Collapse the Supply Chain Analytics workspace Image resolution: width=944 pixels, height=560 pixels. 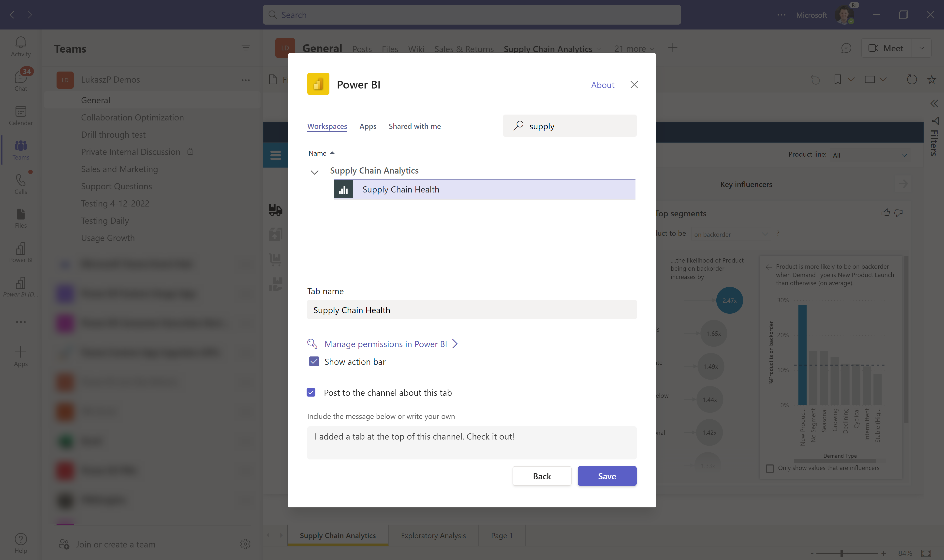point(314,172)
